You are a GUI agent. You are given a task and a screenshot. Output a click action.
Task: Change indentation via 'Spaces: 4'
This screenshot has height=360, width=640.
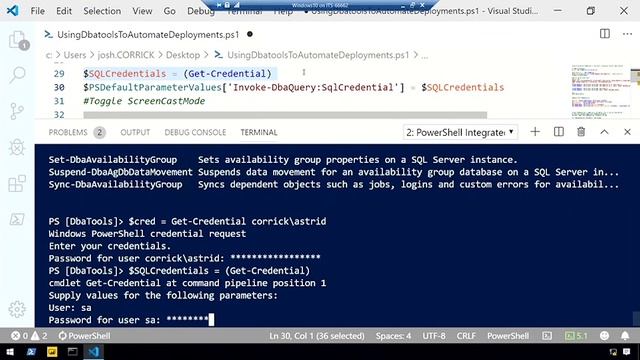(393, 336)
